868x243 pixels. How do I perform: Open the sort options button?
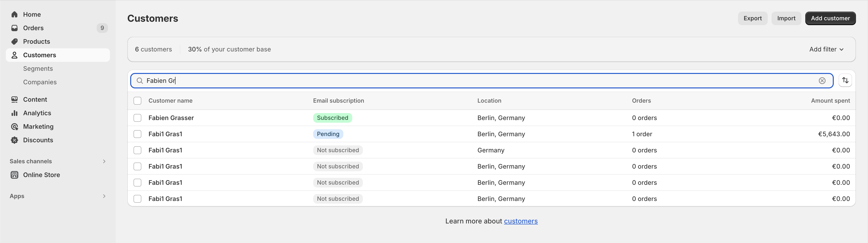(845, 80)
